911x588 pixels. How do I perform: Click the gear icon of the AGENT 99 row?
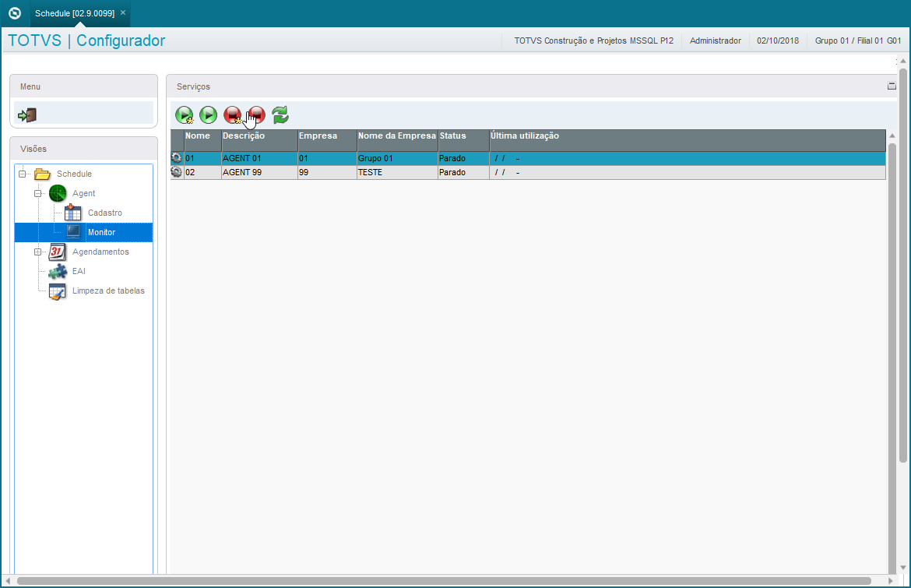click(x=177, y=172)
